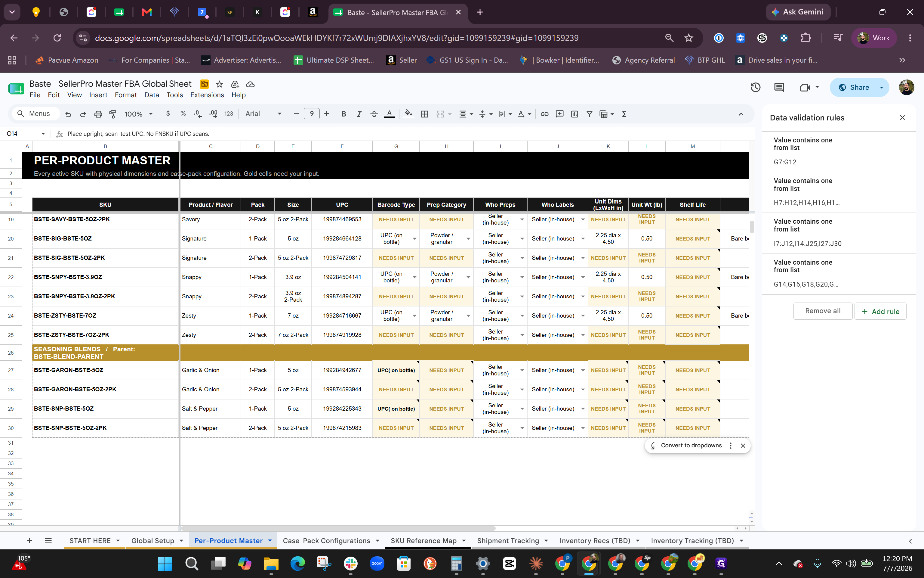The width and height of the screenshot is (924, 578).
Task: Click Convert to dropdowns suggestion
Action: point(691,445)
